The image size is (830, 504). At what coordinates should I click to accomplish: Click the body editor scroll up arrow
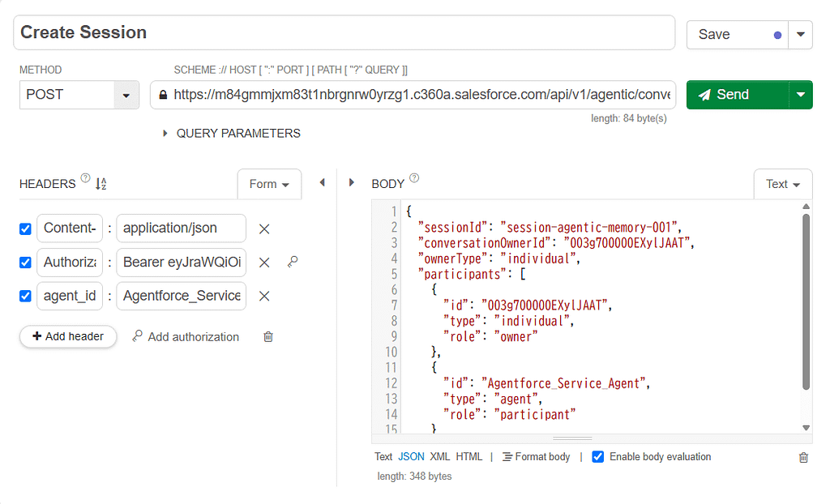pos(806,207)
